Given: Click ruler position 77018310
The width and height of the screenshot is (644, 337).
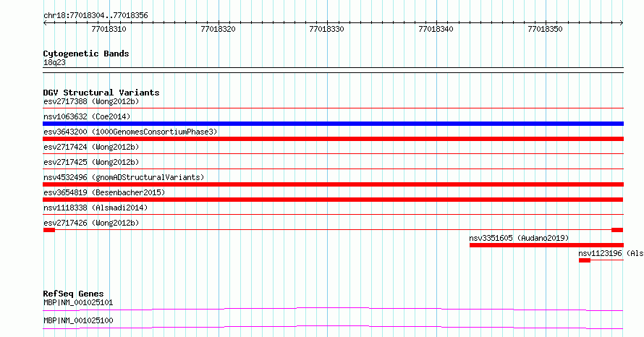Looking at the screenshot, I should click(x=109, y=29).
